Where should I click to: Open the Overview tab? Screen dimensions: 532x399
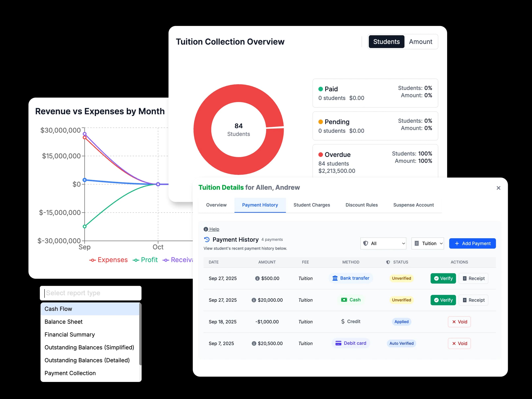216,205
